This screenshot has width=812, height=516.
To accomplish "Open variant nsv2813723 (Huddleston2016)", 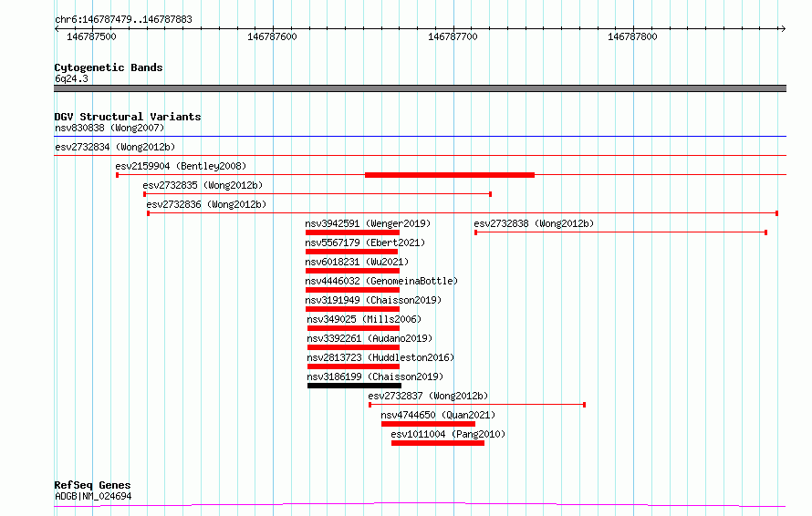I will pyautogui.click(x=380, y=357).
